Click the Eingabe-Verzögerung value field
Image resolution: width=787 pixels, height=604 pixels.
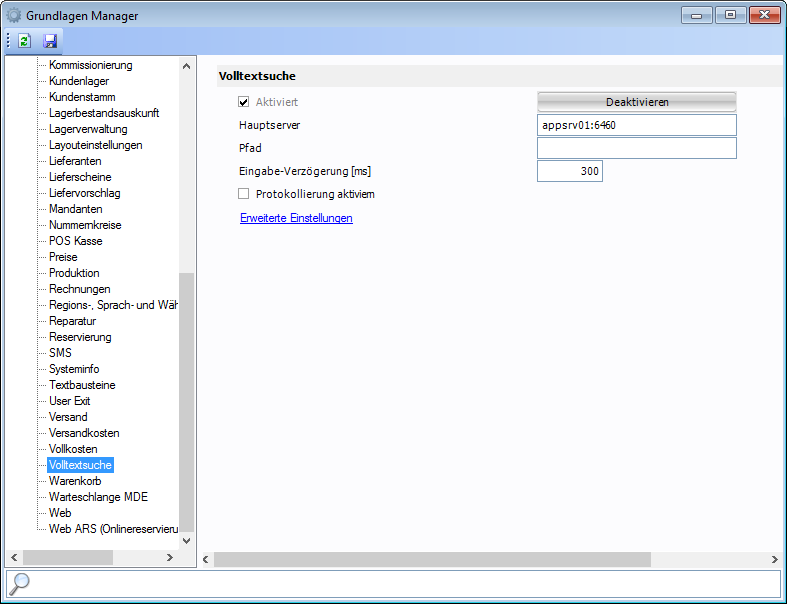click(x=569, y=171)
